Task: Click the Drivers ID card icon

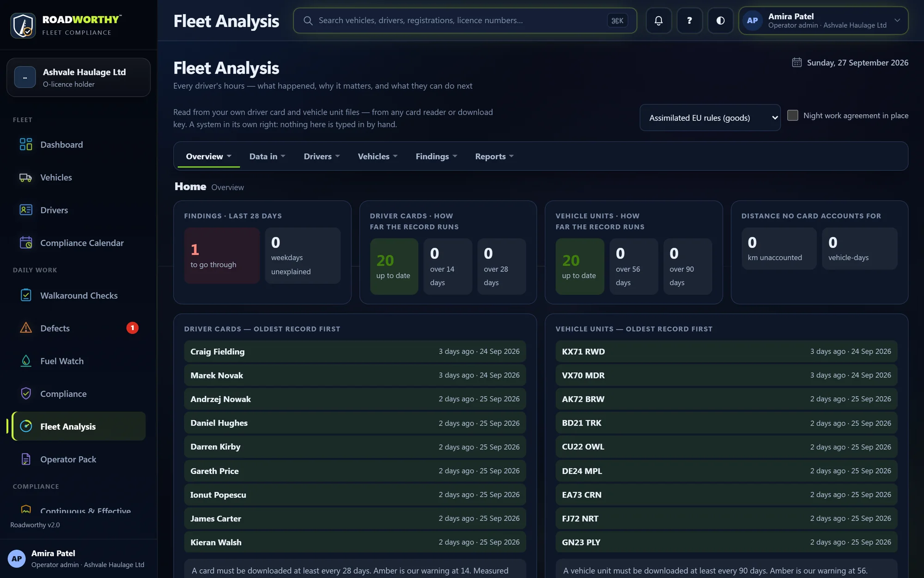Action: pos(26,210)
